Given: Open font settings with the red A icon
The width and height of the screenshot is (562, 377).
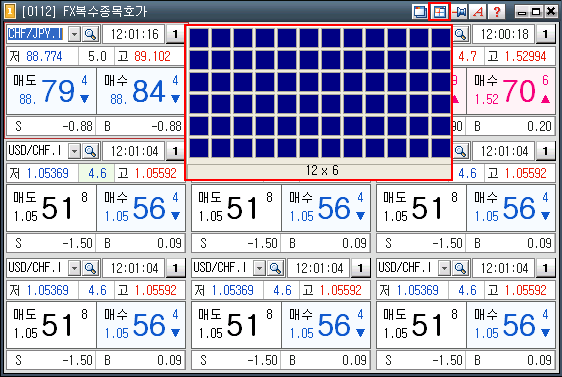Looking at the screenshot, I should (478, 11).
